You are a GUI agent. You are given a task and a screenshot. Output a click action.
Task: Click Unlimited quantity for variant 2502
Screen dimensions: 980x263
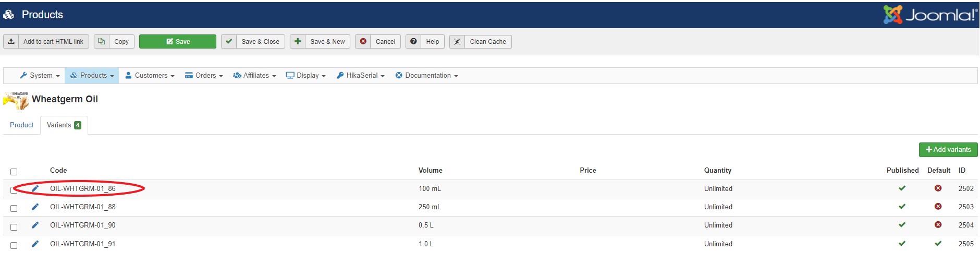pos(718,188)
